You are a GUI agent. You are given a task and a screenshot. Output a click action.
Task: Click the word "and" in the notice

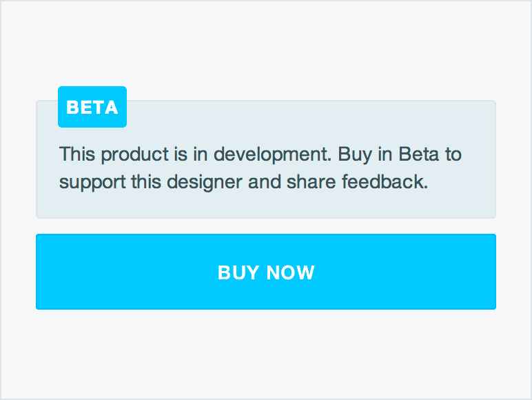pyautogui.click(x=266, y=183)
